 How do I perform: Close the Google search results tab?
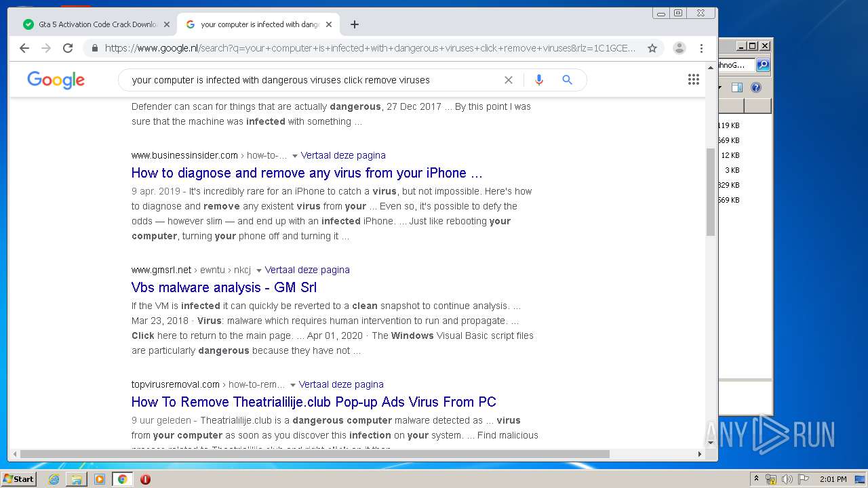point(330,24)
